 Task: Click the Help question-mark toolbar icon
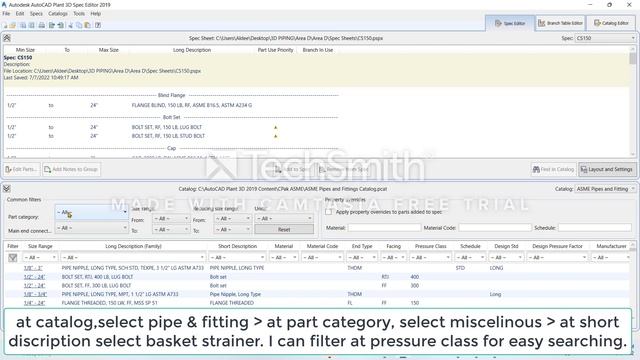pyautogui.click(x=98, y=25)
